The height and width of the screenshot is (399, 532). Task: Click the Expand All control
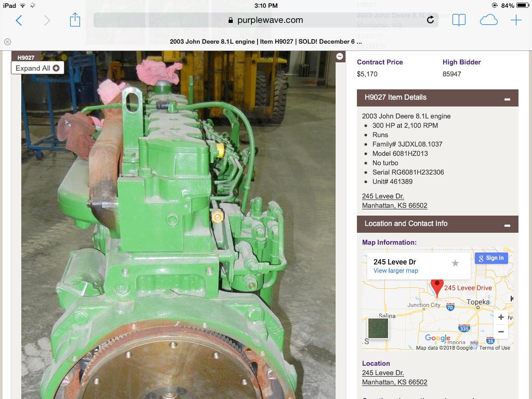[x=36, y=68]
